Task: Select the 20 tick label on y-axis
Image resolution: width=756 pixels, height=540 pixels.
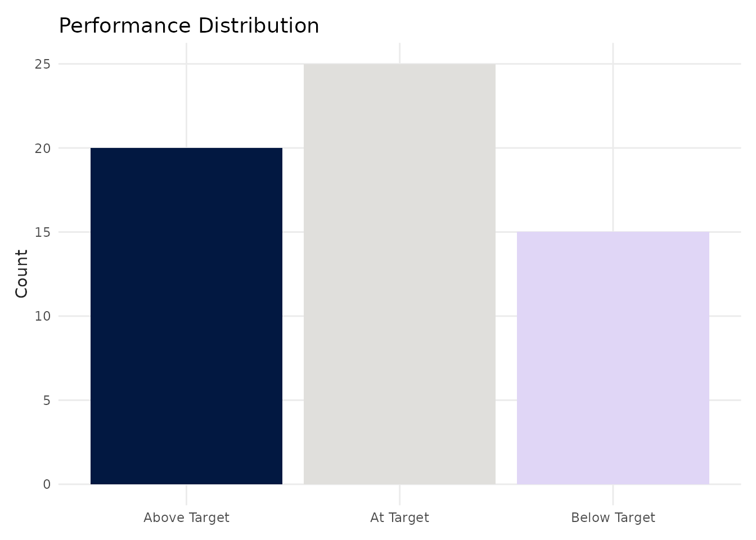Action: coord(43,148)
